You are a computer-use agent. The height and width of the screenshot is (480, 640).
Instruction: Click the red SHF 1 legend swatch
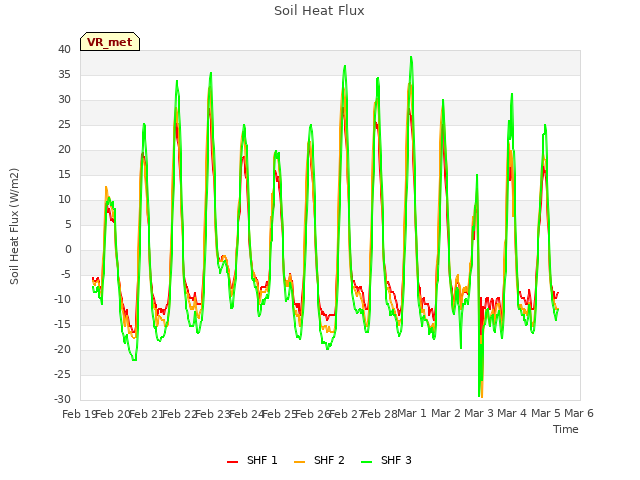232,462
